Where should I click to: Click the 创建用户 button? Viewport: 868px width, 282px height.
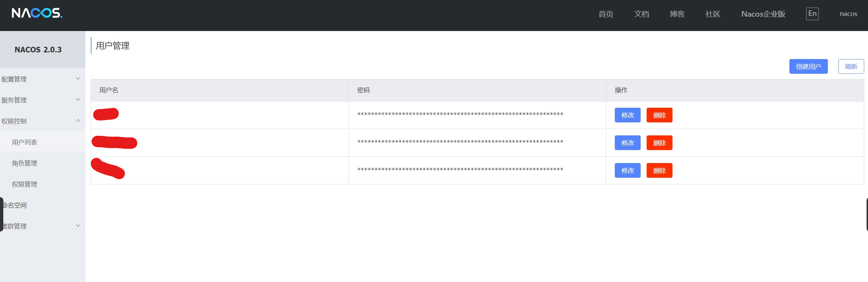(x=808, y=67)
